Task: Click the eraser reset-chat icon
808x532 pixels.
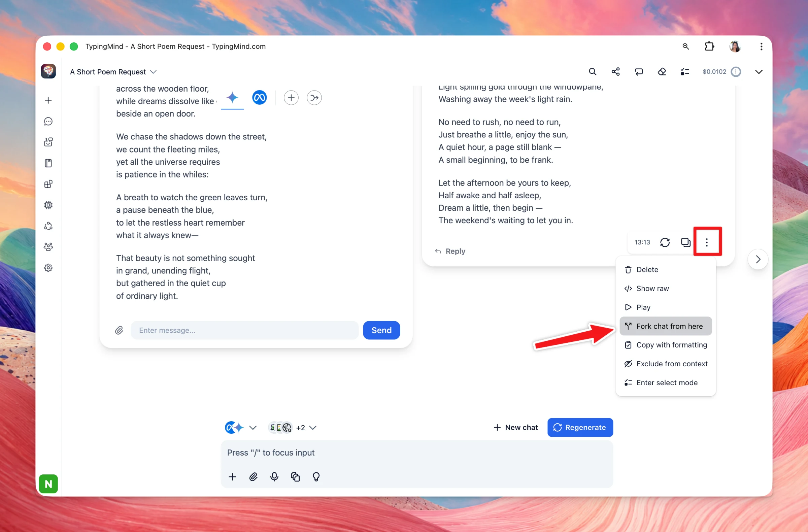Action: (x=662, y=72)
